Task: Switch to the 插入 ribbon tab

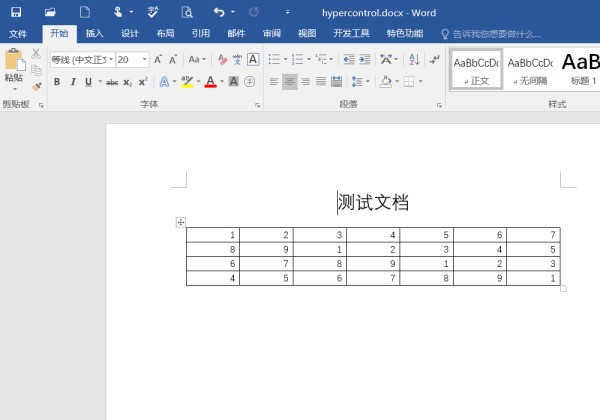Action: [94, 33]
